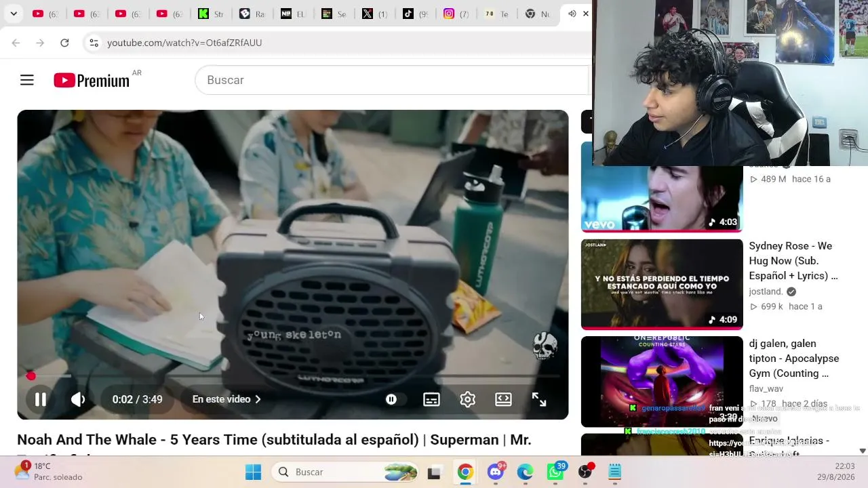Reload the current page
The height and width of the screenshot is (488, 868).
[64, 43]
